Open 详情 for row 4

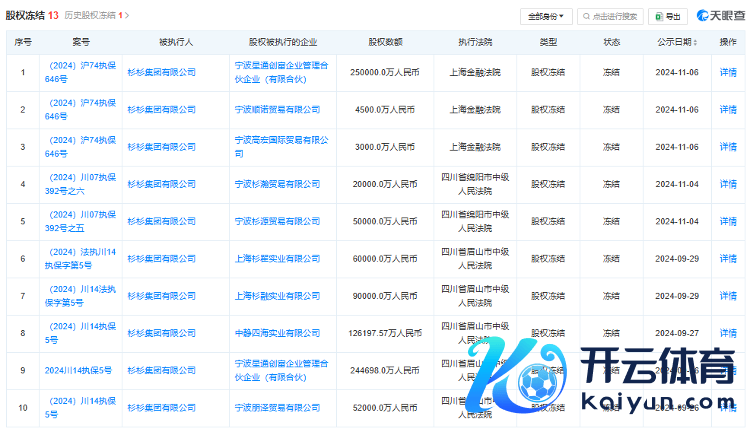tap(728, 184)
